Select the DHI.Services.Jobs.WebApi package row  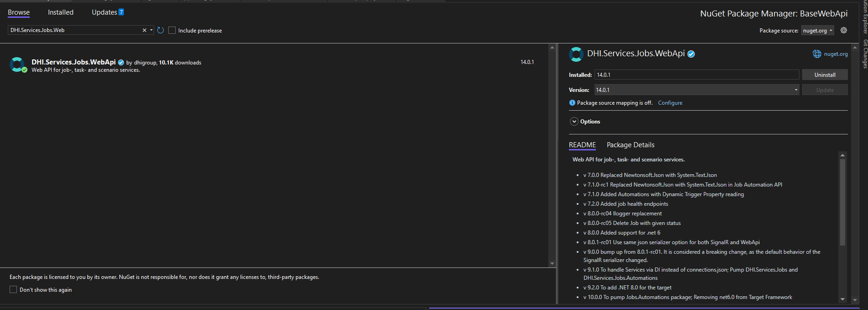pyautogui.click(x=273, y=65)
